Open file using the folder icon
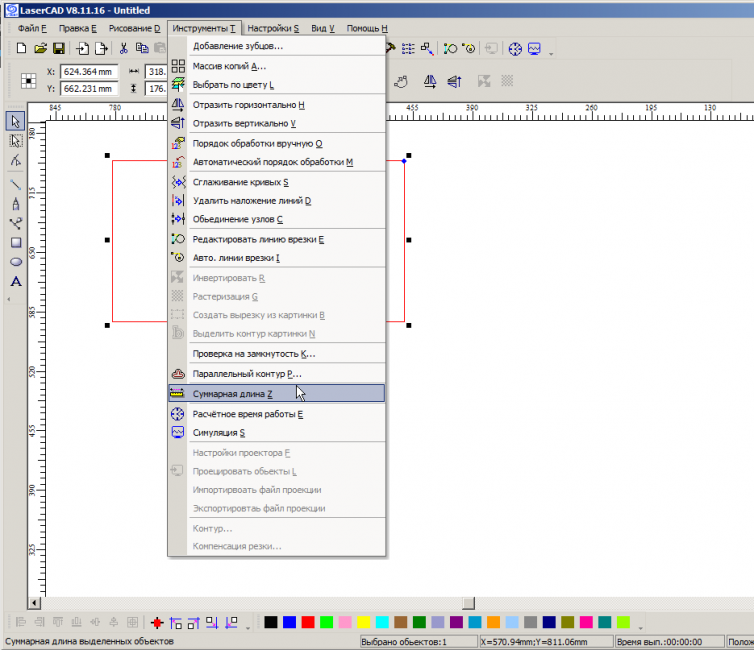This screenshot has width=754, height=650. click(x=40, y=48)
